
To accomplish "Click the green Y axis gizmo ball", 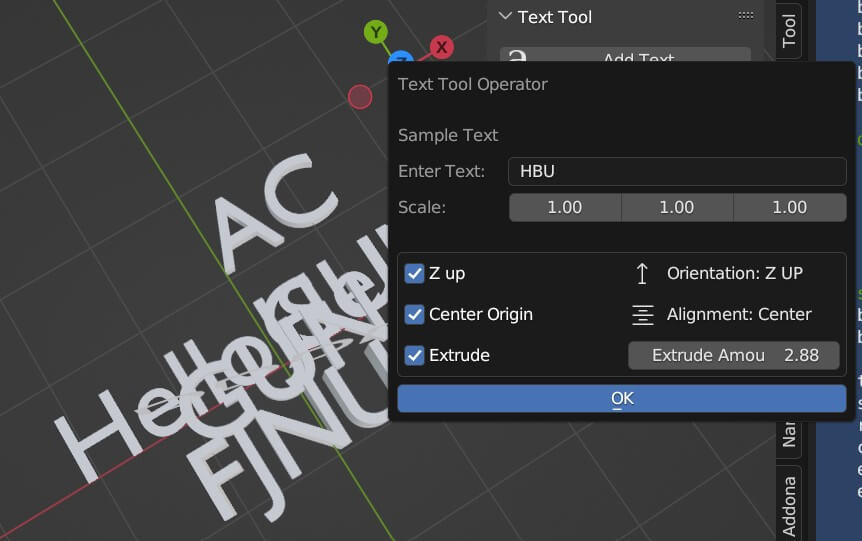I will point(376,32).
